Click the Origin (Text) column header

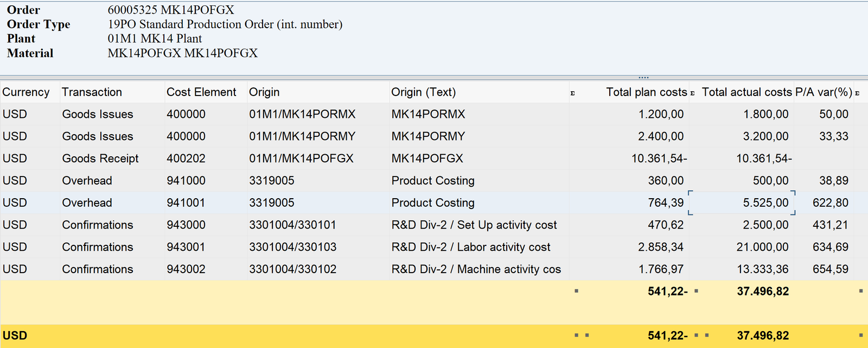[x=423, y=92]
